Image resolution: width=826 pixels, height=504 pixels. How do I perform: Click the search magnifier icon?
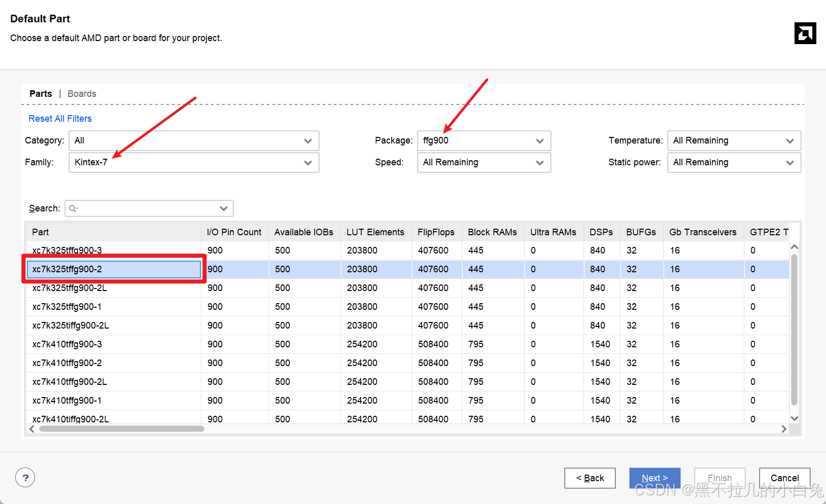click(73, 208)
